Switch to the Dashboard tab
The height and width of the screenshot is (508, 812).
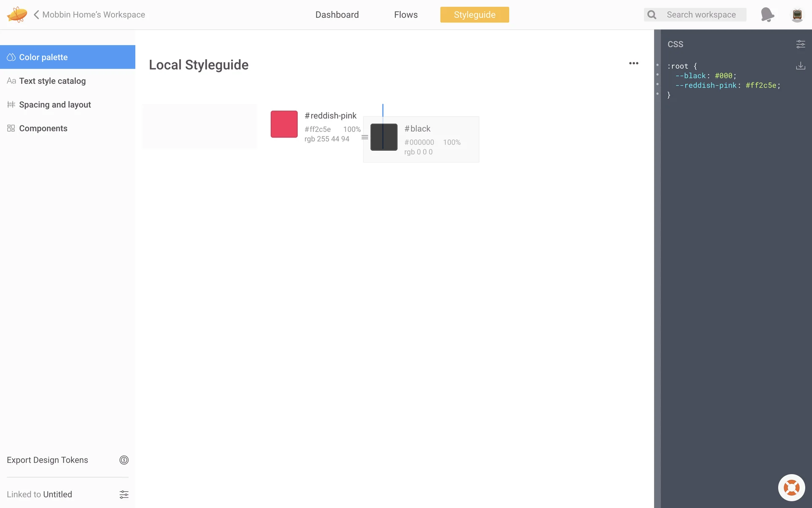(x=337, y=15)
